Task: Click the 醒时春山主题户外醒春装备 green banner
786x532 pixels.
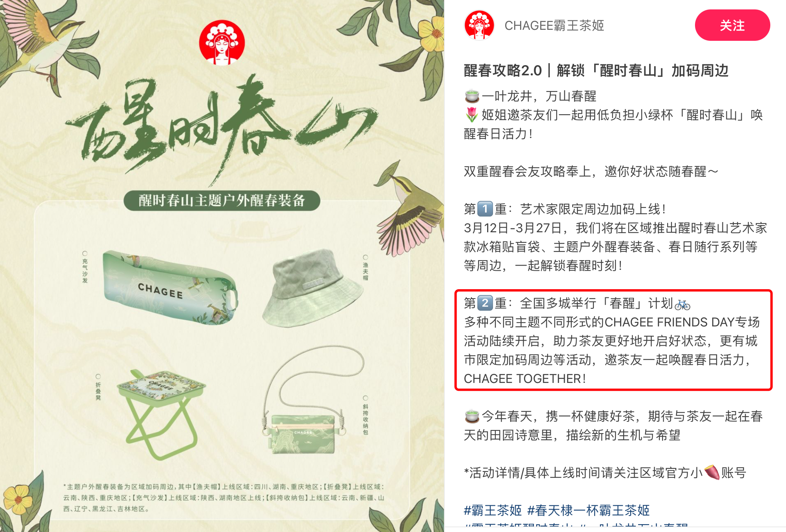Action: pyautogui.click(x=222, y=200)
